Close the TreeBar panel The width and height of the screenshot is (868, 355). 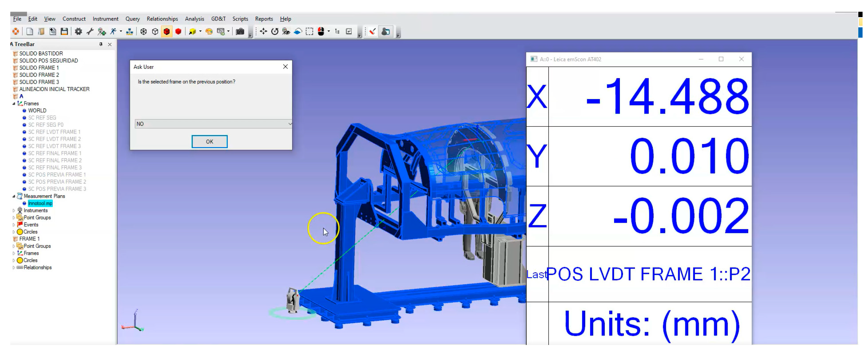pyautogui.click(x=110, y=44)
